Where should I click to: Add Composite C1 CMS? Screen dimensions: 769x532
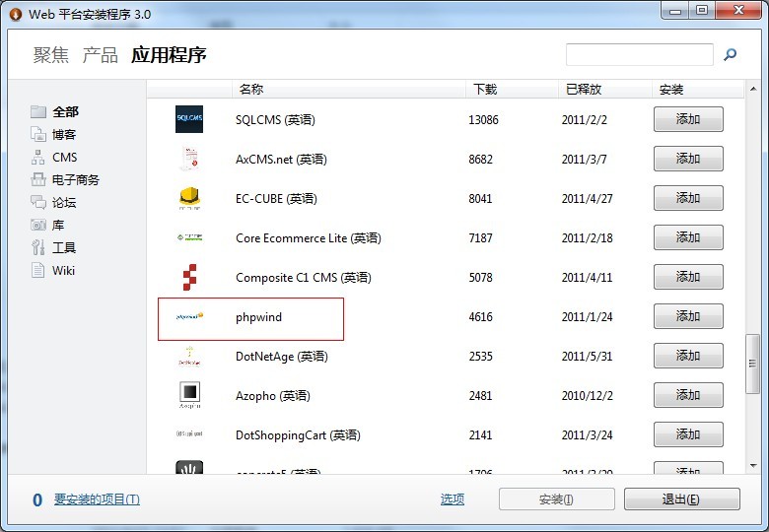coord(688,277)
